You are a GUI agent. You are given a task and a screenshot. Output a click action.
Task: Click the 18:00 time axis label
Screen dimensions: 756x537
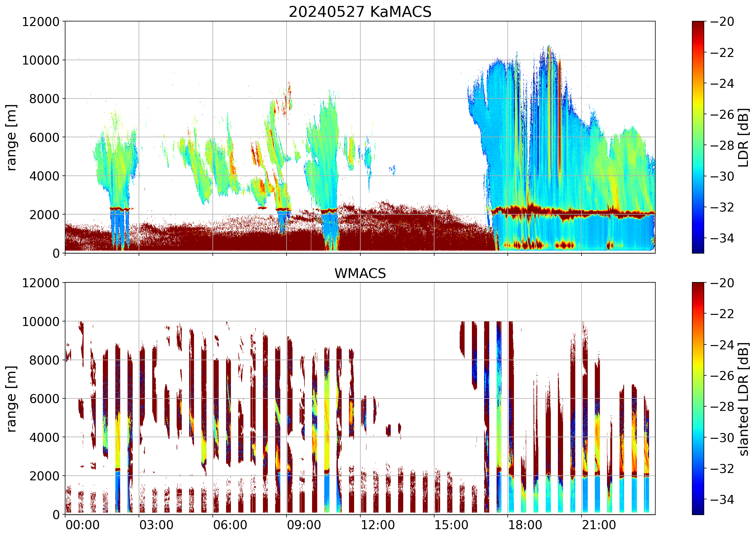525,525
